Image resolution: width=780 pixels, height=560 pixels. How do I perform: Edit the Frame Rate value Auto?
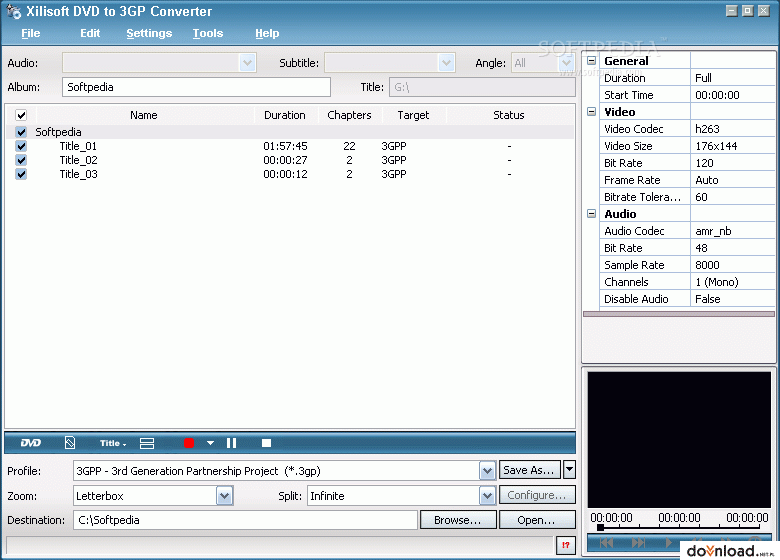click(733, 180)
